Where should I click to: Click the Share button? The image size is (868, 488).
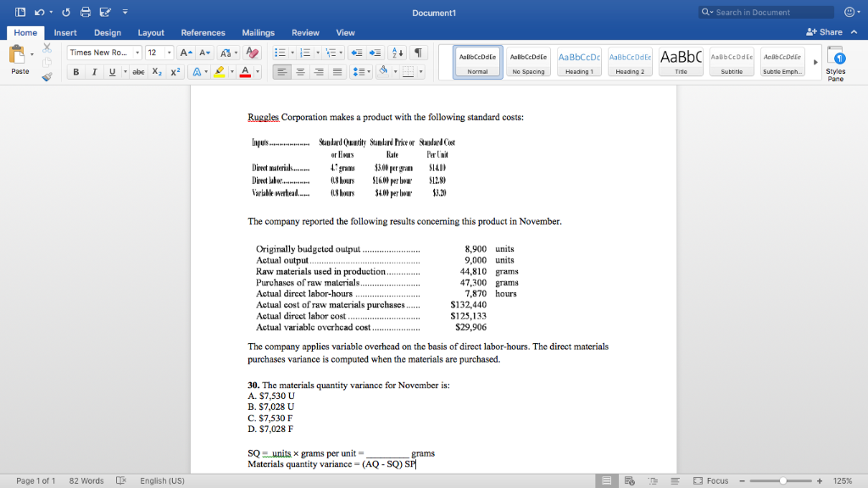824,32
